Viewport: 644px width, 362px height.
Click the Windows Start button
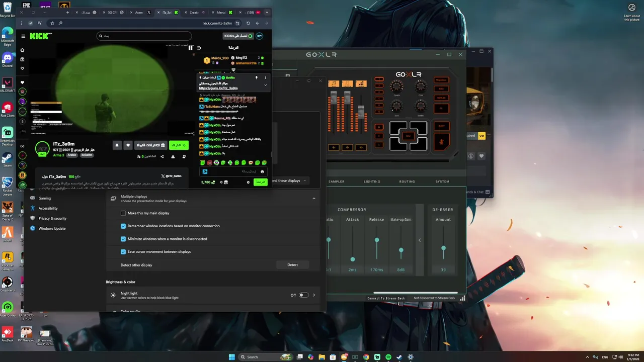(231, 357)
